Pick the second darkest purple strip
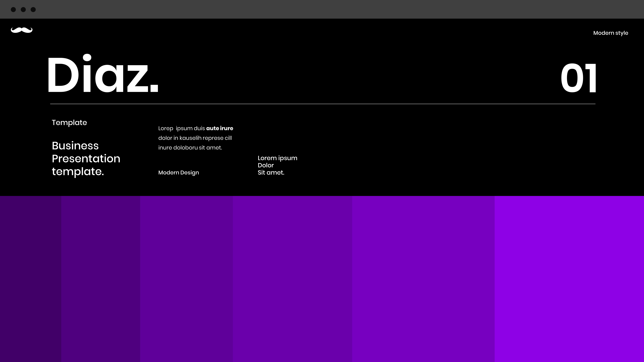This screenshot has height=362, width=644. coord(100,279)
